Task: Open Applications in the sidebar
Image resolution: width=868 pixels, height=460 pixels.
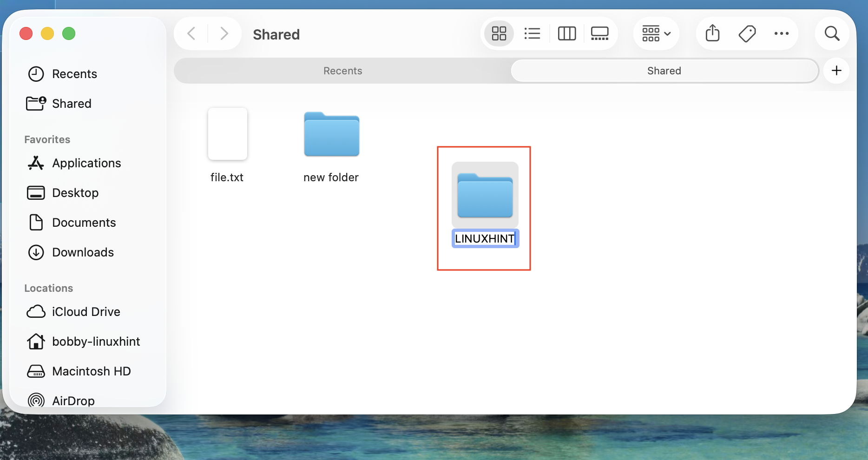Action: (x=86, y=163)
